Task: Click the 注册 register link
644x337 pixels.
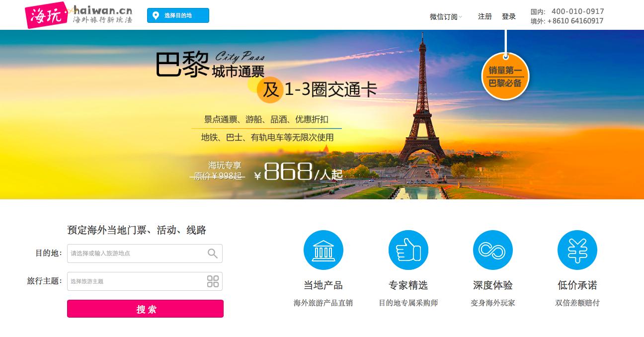Action: point(485,16)
